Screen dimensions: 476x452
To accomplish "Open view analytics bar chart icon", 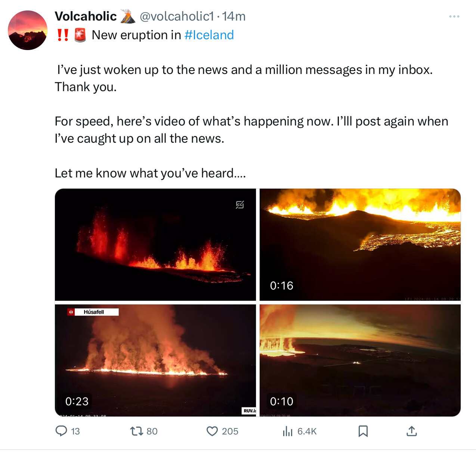I will pos(288,431).
